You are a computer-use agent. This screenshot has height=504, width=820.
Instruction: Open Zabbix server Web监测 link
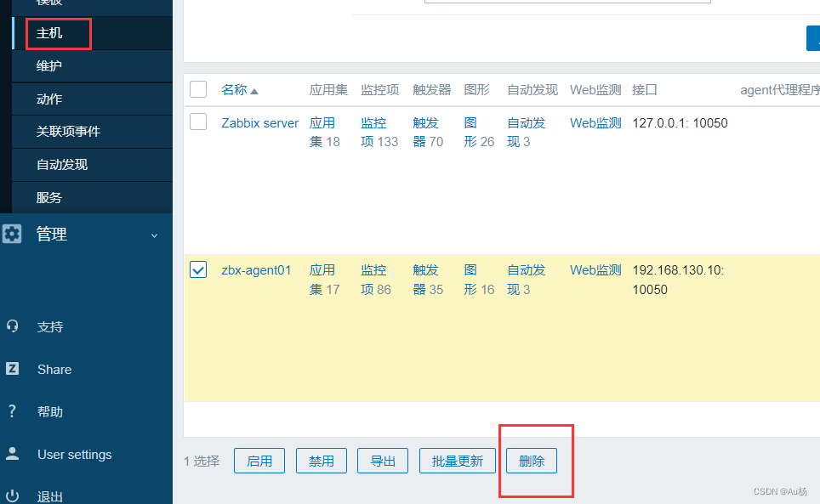point(595,123)
